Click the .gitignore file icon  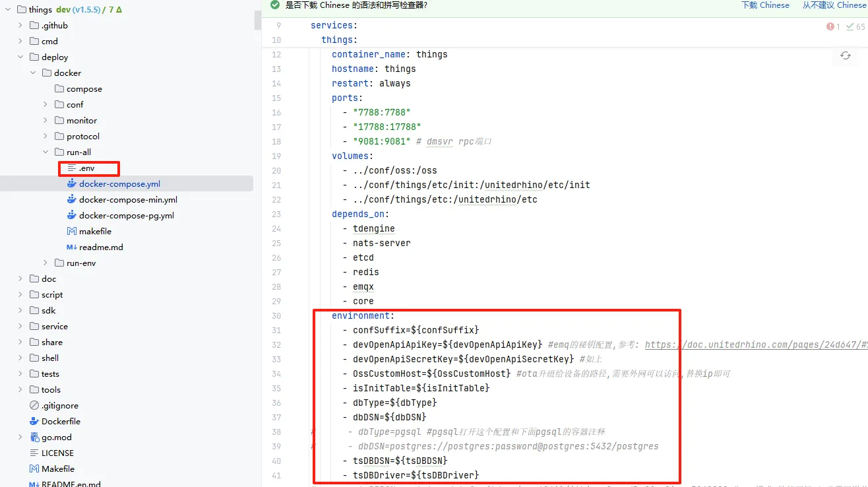coord(34,406)
